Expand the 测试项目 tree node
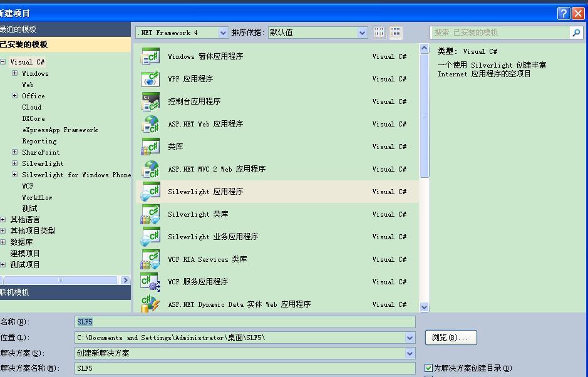 click(x=3, y=264)
